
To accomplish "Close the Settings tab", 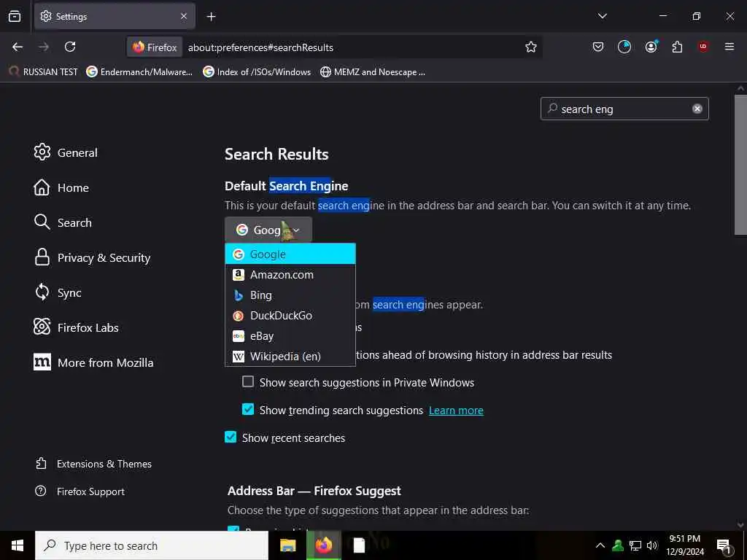I will 184,16.
